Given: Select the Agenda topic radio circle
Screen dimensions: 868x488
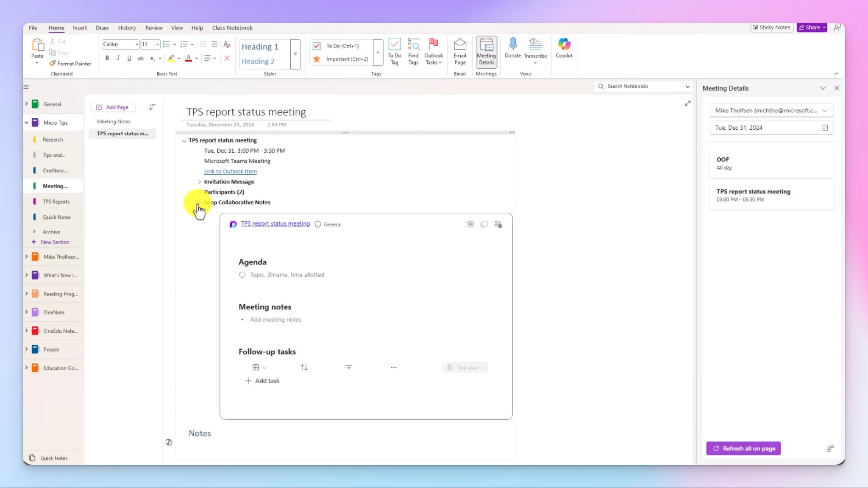Looking at the screenshot, I should point(242,275).
